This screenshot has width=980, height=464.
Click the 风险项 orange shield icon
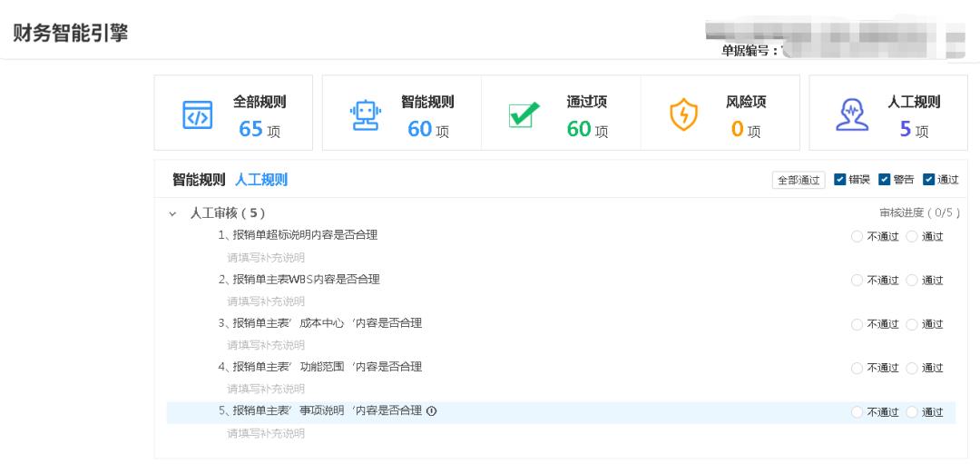(x=683, y=114)
